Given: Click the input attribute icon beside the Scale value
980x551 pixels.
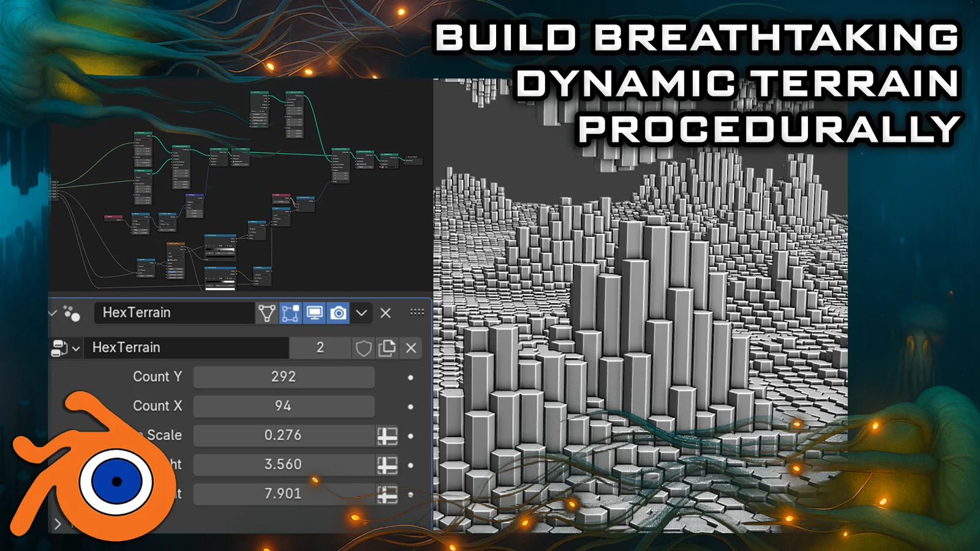Looking at the screenshot, I should tap(388, 435).
